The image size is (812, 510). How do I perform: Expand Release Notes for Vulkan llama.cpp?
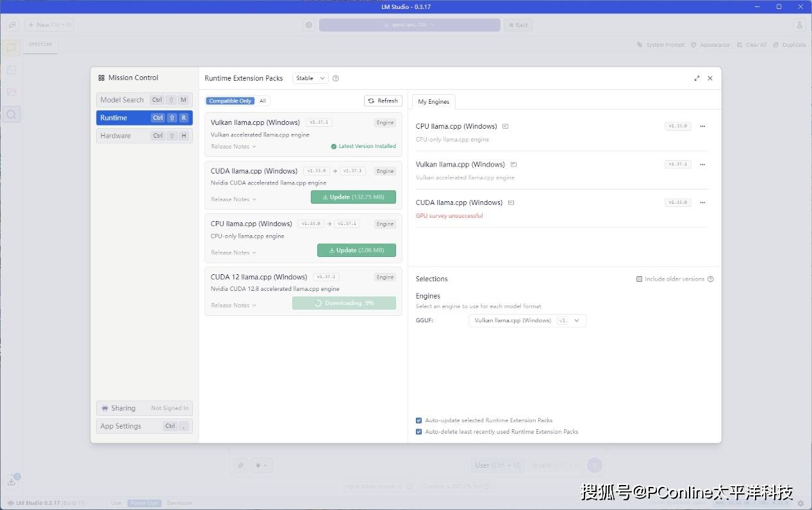[233, 147]
